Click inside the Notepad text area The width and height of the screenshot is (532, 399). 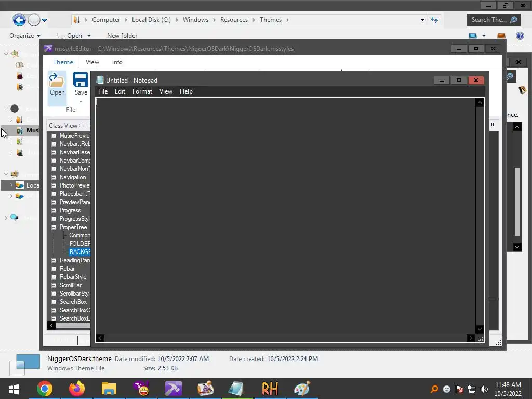(x=285, y=216)
